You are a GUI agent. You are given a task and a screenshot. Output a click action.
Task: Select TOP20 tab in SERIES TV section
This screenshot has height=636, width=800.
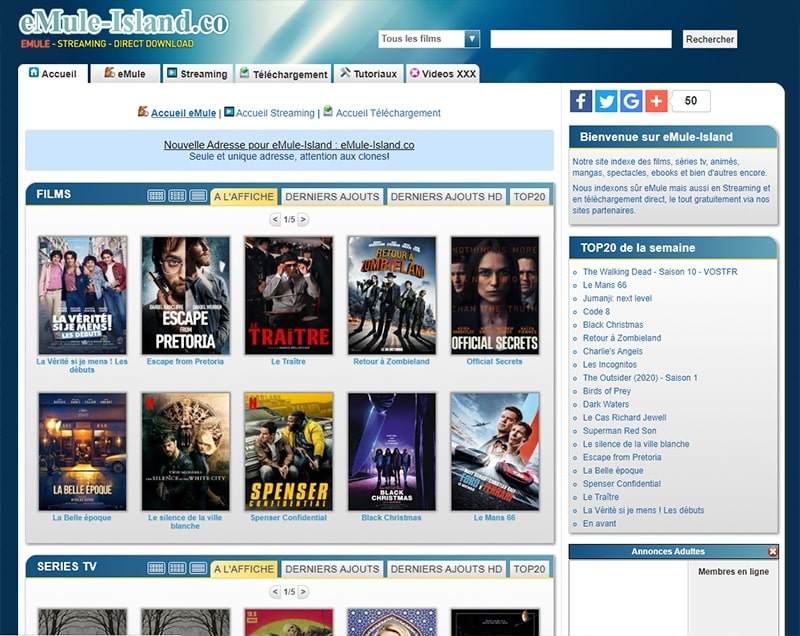[530, 569]
